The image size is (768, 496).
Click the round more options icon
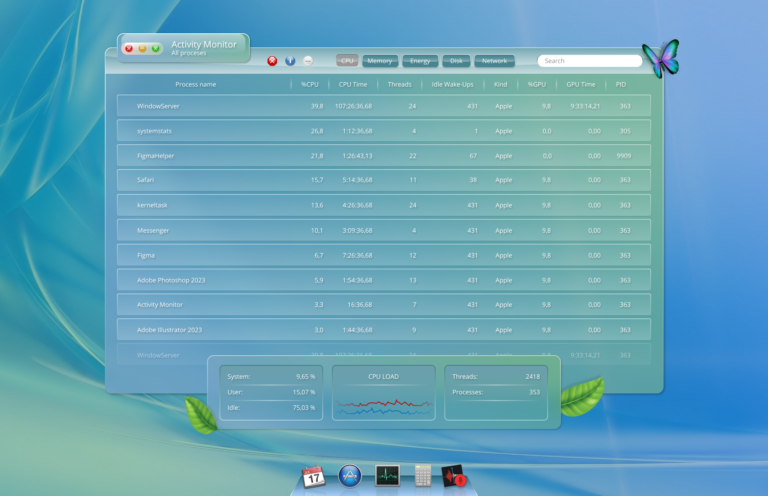click(308, 61)
